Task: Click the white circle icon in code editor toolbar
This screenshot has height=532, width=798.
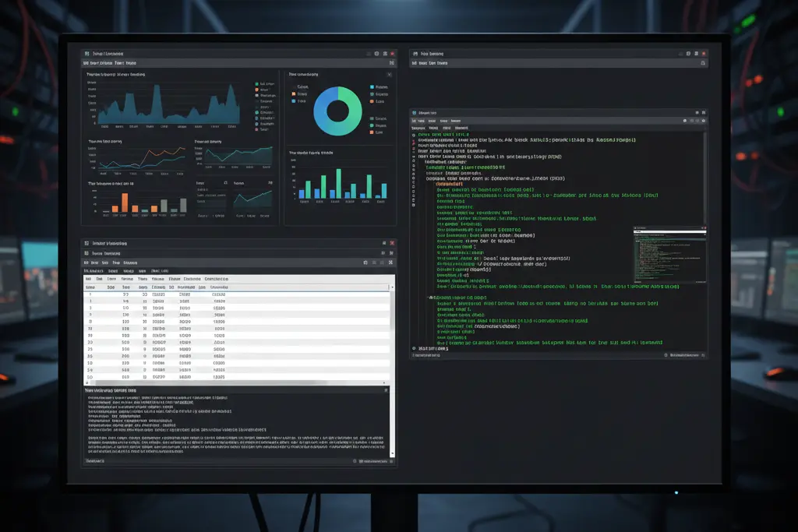Action: [685, 121]
